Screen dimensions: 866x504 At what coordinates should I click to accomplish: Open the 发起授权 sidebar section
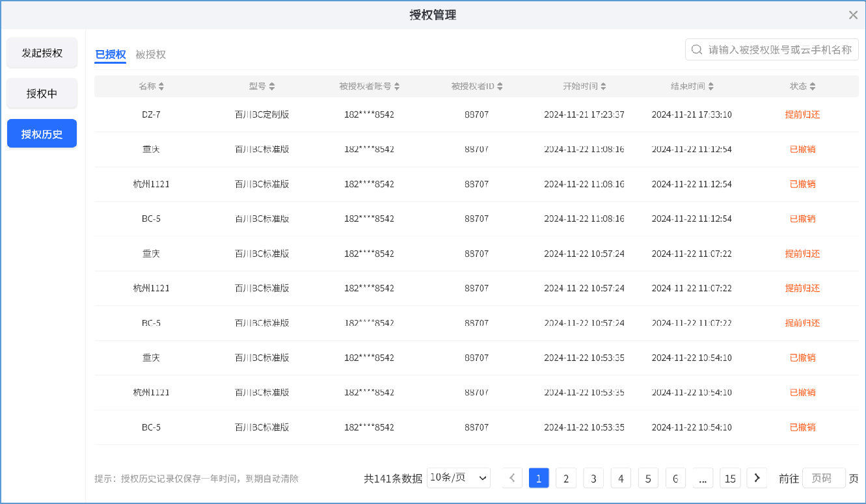pos(42,53)
